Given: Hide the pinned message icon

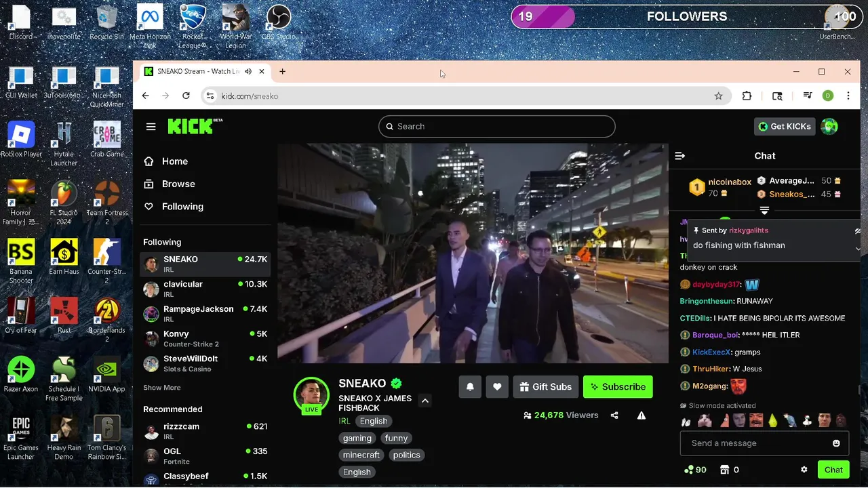Looking at the screenshot, I should (858, 231).
